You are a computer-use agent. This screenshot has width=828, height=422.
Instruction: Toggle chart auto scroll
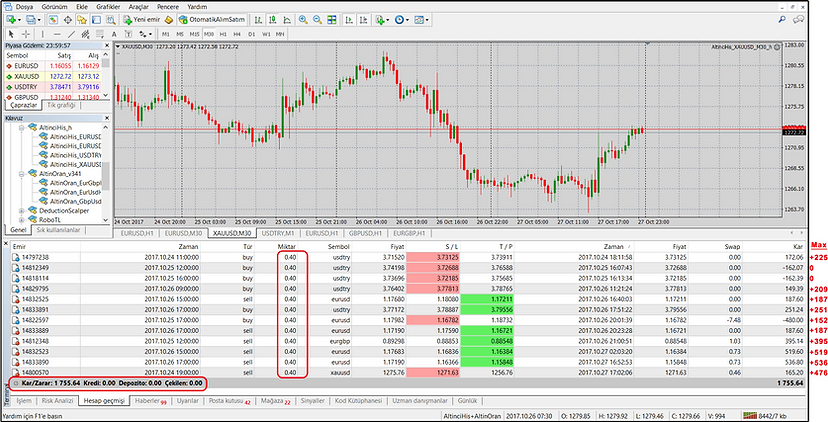[x=349, y=20]
